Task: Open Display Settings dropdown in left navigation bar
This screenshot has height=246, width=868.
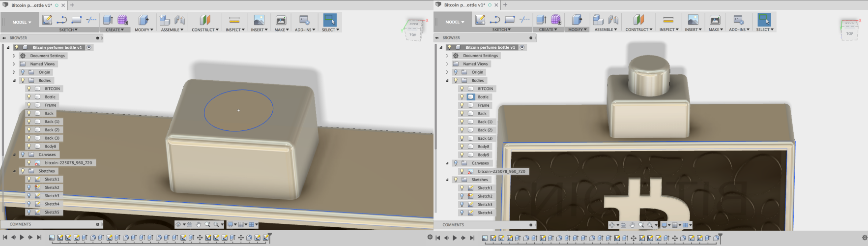Action: (x=231, y=224)
